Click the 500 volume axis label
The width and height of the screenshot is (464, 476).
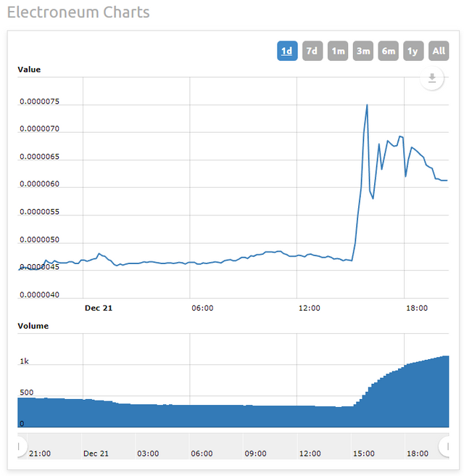26,393
